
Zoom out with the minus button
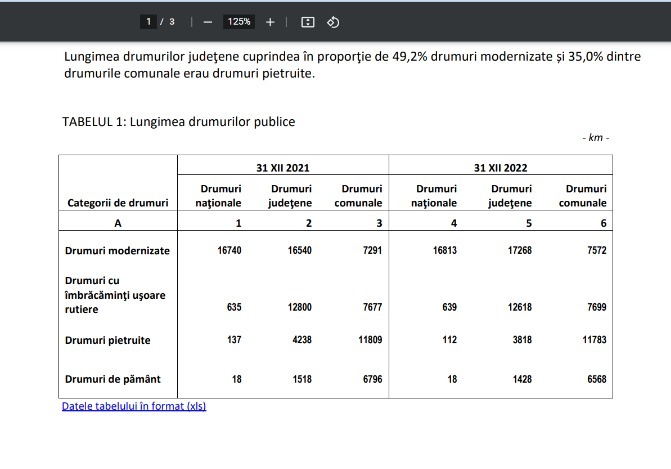pos(208,22)
